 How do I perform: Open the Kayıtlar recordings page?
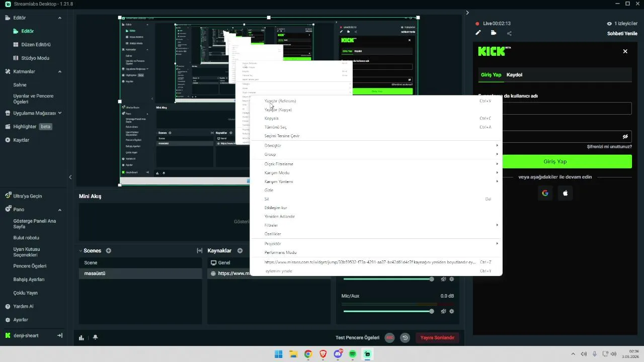[21, 140]
